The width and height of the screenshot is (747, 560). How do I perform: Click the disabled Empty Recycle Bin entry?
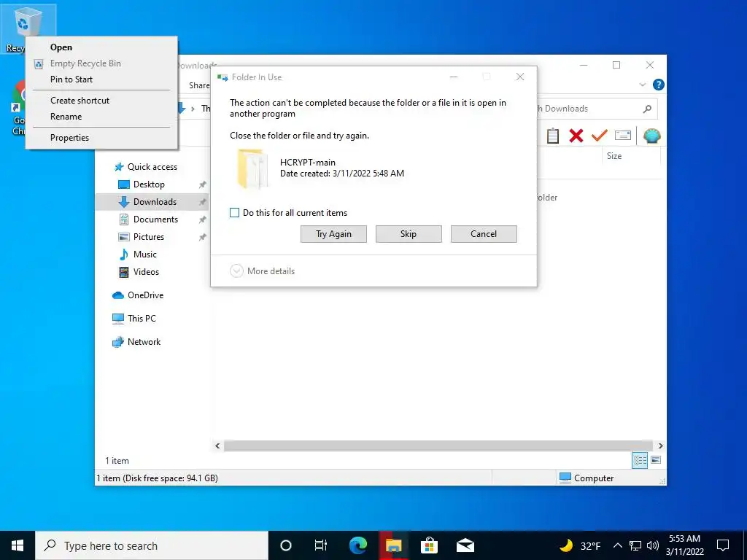coord(101,63)
